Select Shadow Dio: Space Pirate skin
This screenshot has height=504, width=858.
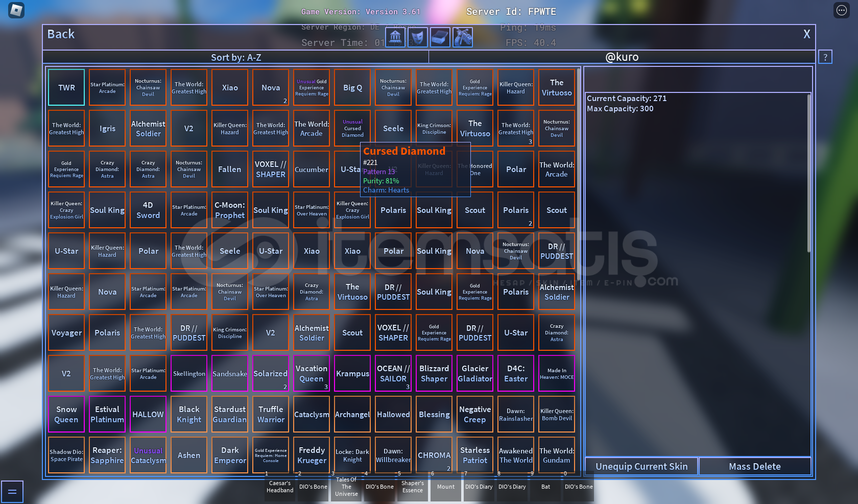point(66,455)
